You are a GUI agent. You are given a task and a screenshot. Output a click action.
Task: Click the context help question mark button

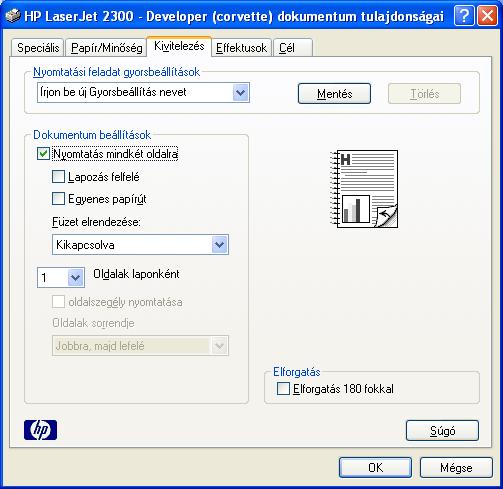[x=464, y=16]
